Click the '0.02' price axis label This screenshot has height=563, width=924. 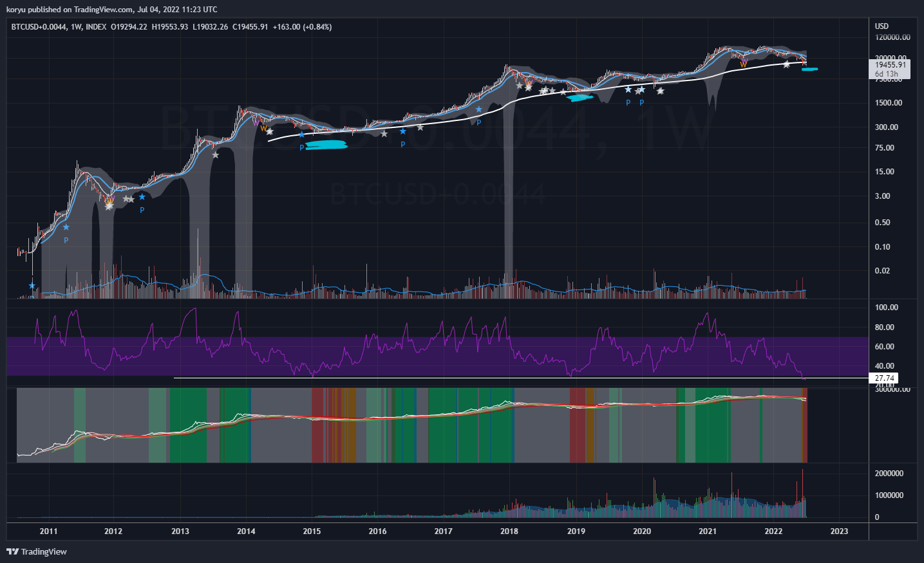[x=883, y=271]
